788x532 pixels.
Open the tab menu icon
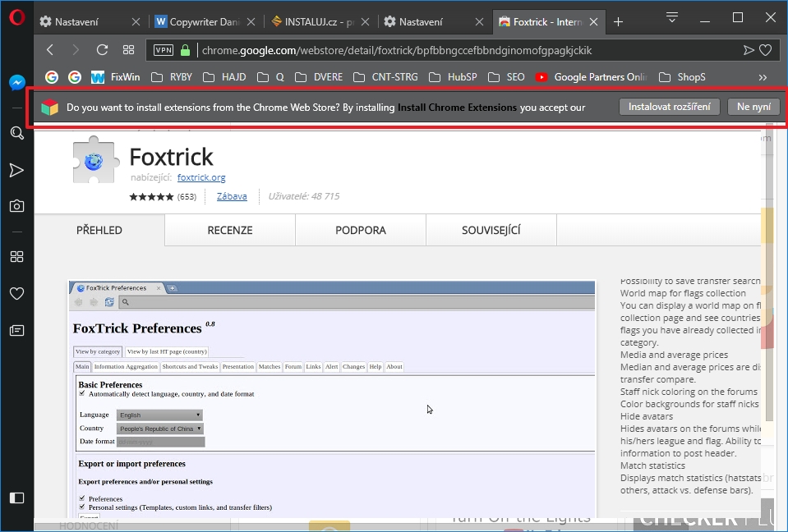click(x=672, y=17)
